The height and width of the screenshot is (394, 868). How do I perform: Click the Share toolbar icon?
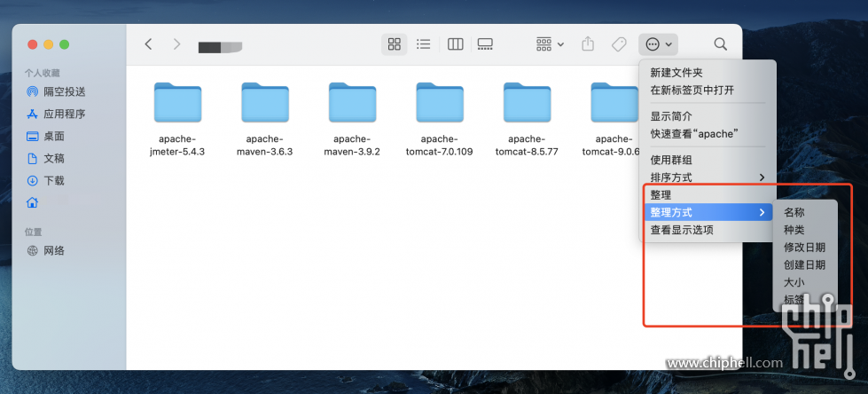click(588, 44)
